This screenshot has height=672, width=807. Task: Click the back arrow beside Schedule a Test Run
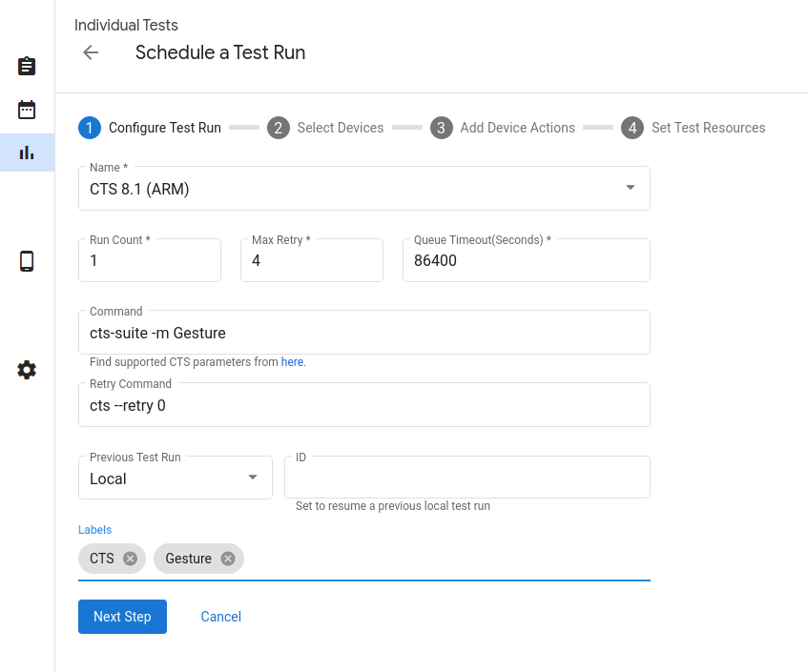[x=90, y=52]
